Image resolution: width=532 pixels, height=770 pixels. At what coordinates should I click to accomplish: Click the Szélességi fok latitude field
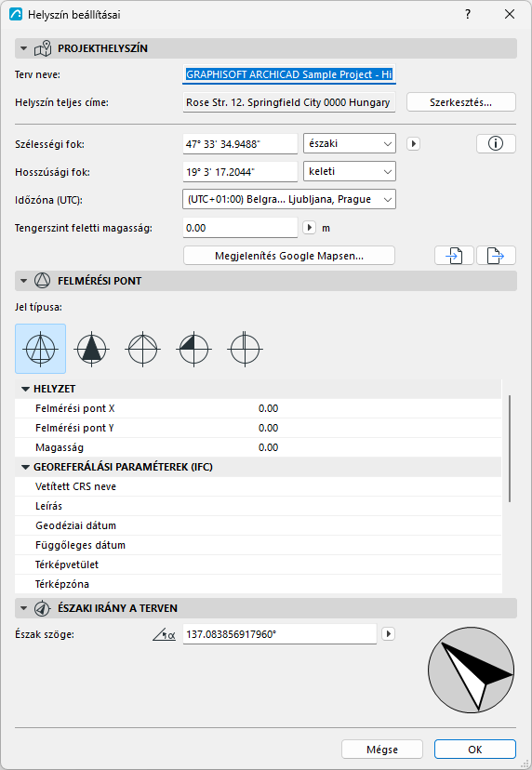[x=240, y=144]
